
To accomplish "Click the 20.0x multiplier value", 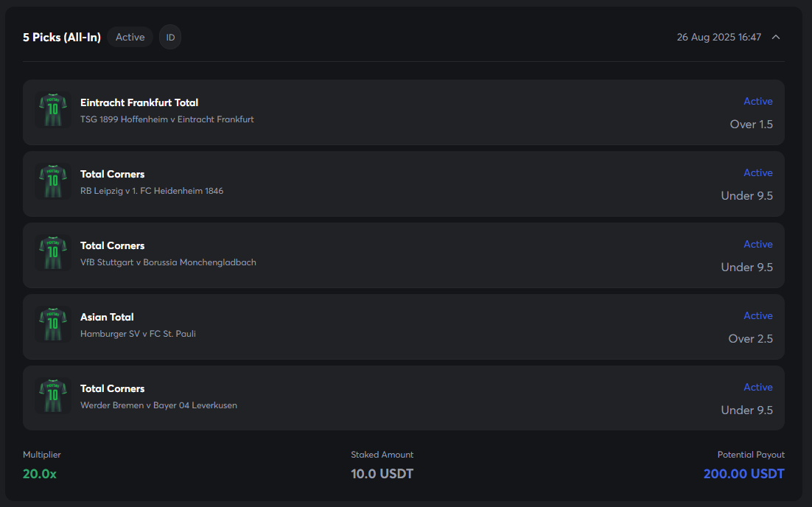I will pos(40,473).
